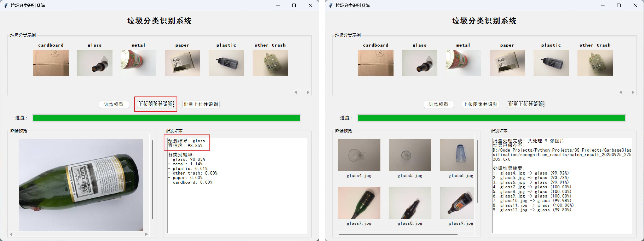Click green progress bar in left window

coord(166,118)
